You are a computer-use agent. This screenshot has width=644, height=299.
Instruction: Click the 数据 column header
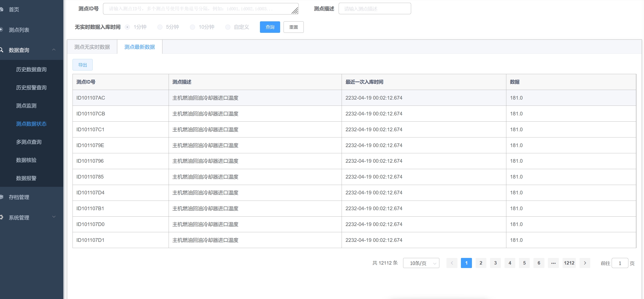click(571, 82)
